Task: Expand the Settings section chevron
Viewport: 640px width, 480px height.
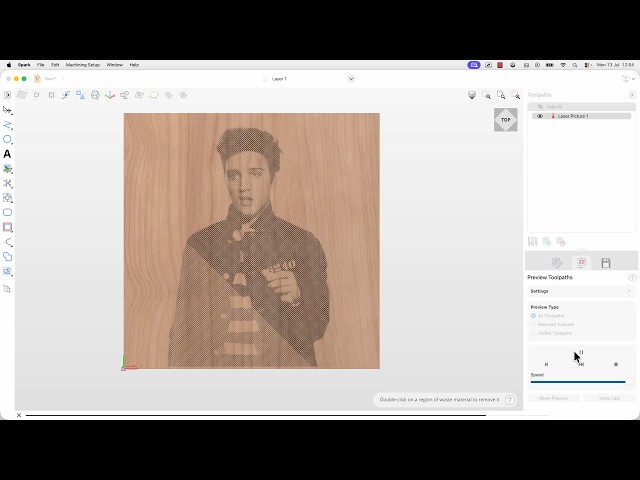Action: pos(629,291)
